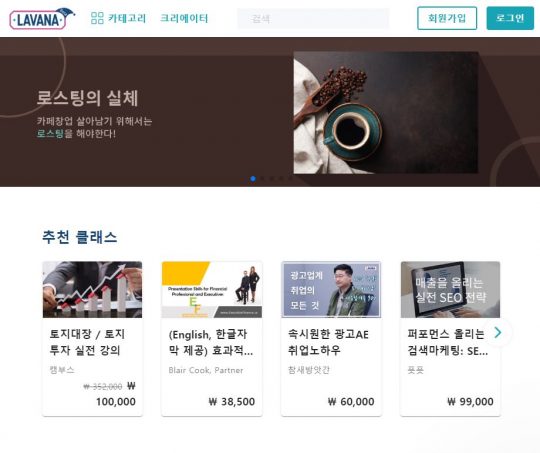Open the 실전 SEO 전략 thumbnail
Screen dimensions: 540x453
pyautogui.click(x=450, y=289)
